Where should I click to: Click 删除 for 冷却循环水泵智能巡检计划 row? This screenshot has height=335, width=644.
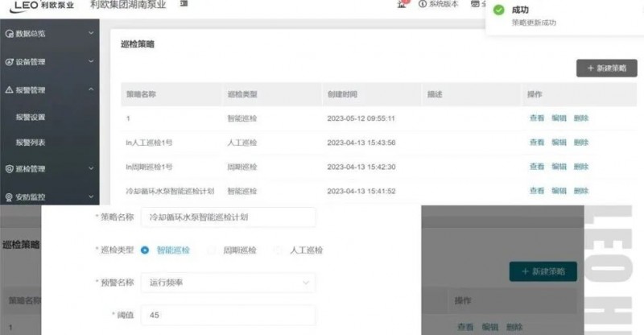[x=581, y=191]
